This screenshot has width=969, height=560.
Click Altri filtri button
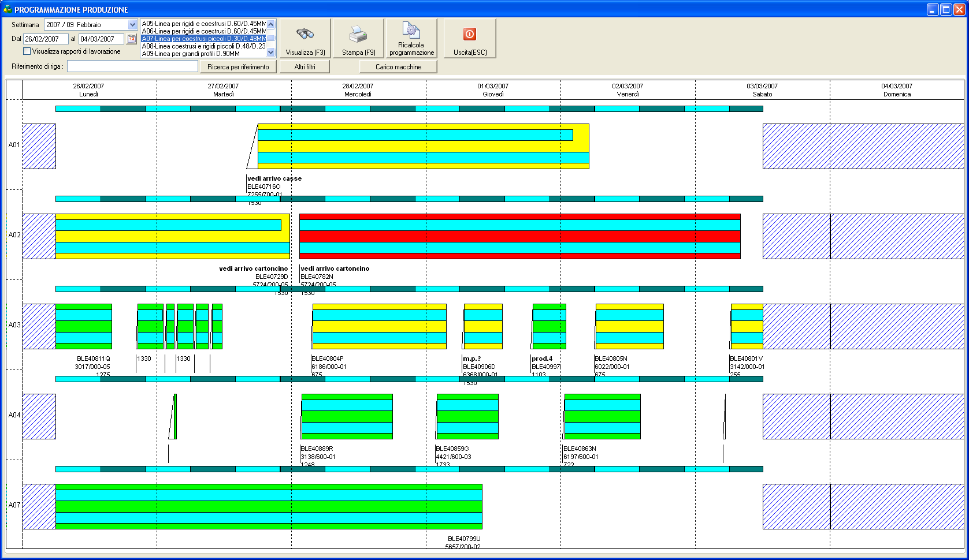pos(305,67)
